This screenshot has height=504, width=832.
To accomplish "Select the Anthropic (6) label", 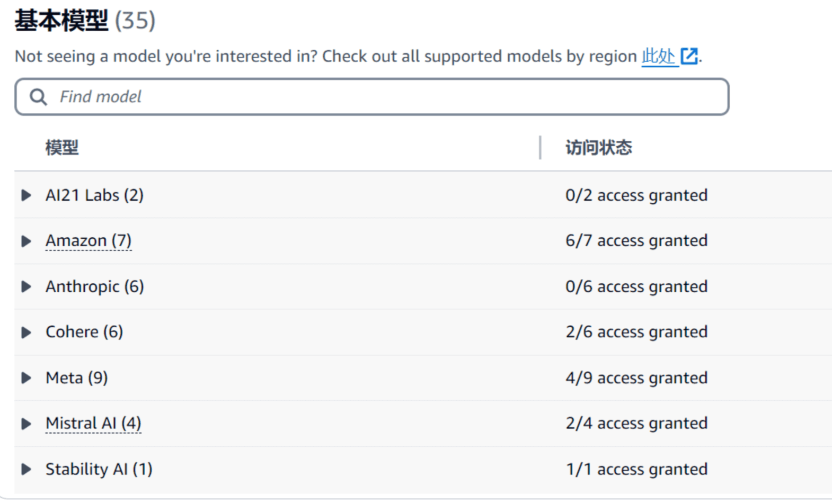I will (x=94, y=287).
